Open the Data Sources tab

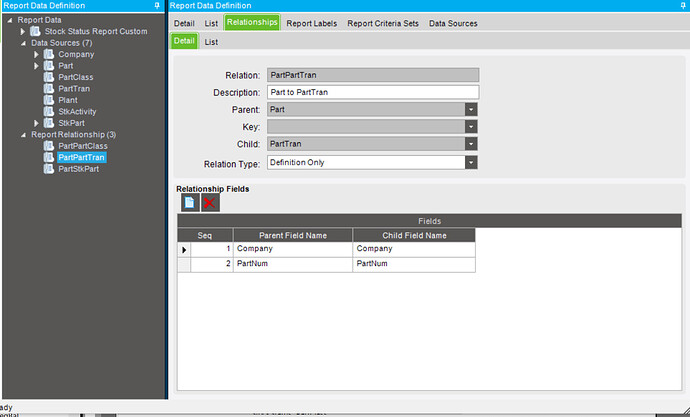pyautogui.click(x=453, y=23)
